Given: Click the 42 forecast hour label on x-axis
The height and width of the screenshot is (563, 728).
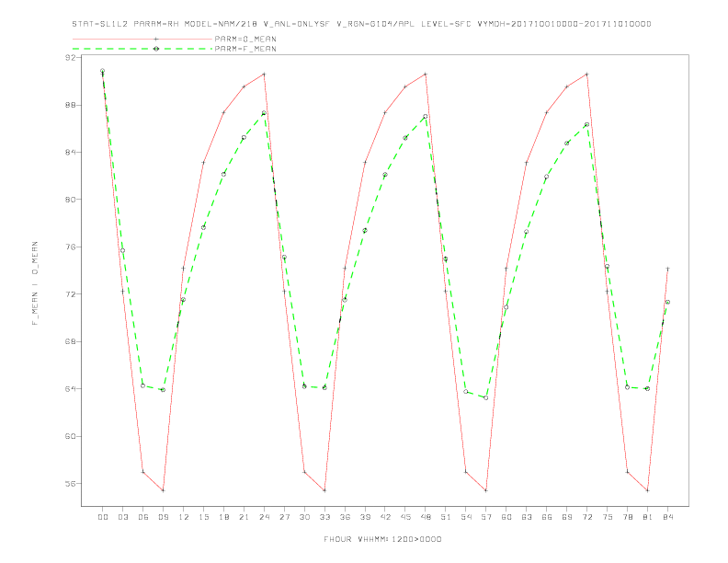Looking at the screenshot, I should click(385, 517).
